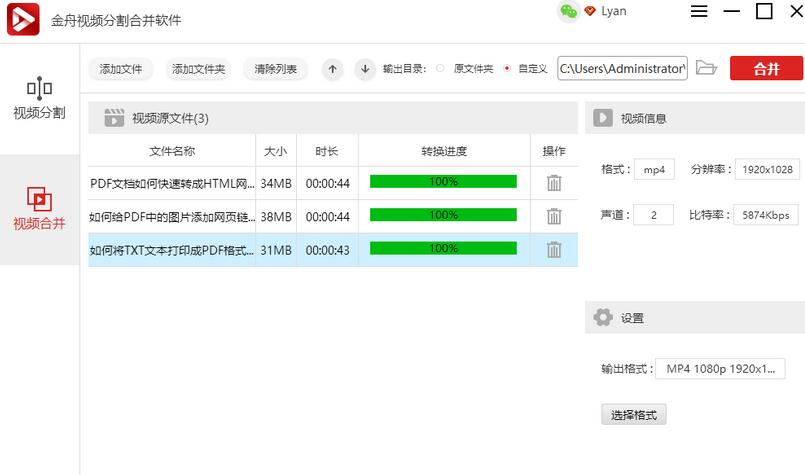The image size is (805, 475).
Task: Start merging with 合并 button
Action: click(766, 68)
